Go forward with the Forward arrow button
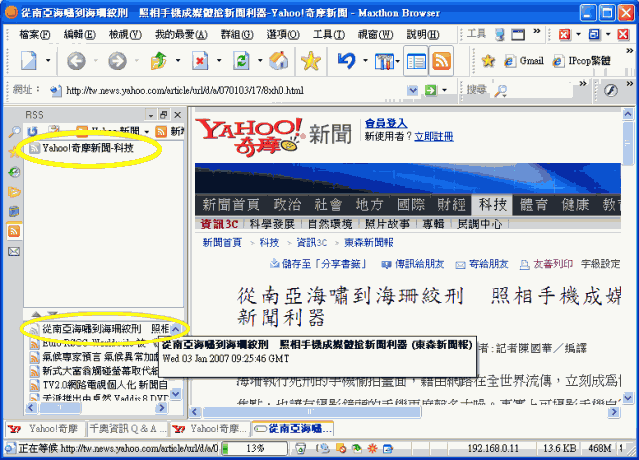The height and width of the screenshot is (460, 639). coord(117,61)
